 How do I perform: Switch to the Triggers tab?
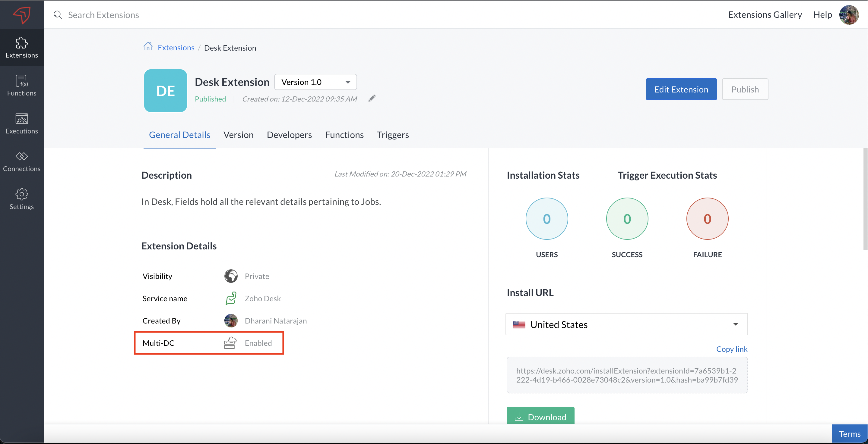(393, 135)
